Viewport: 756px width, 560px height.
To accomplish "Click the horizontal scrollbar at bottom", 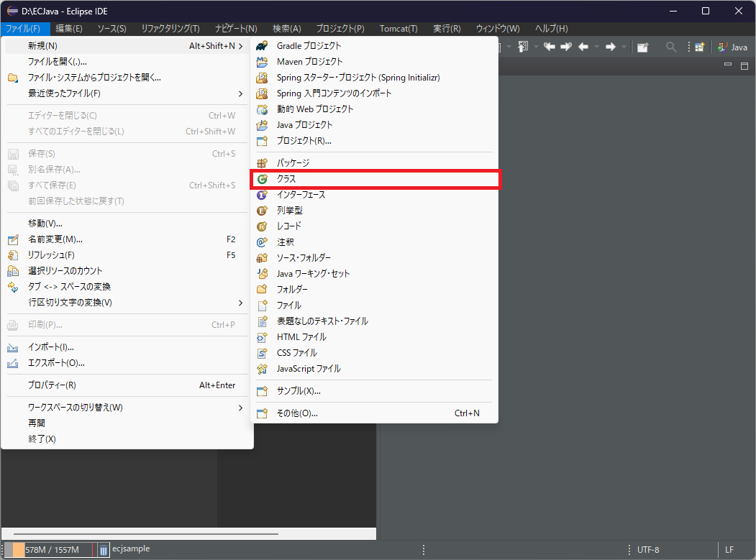I will click(x=146, y=534).
